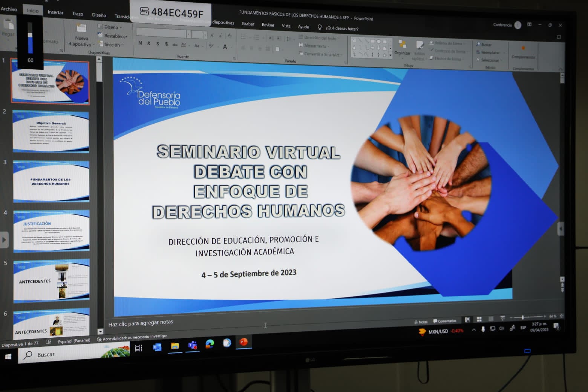This screenshot has height=392, width=588.
Task: Click the Pegar clipboard icon
Action: tap(8, 24)
